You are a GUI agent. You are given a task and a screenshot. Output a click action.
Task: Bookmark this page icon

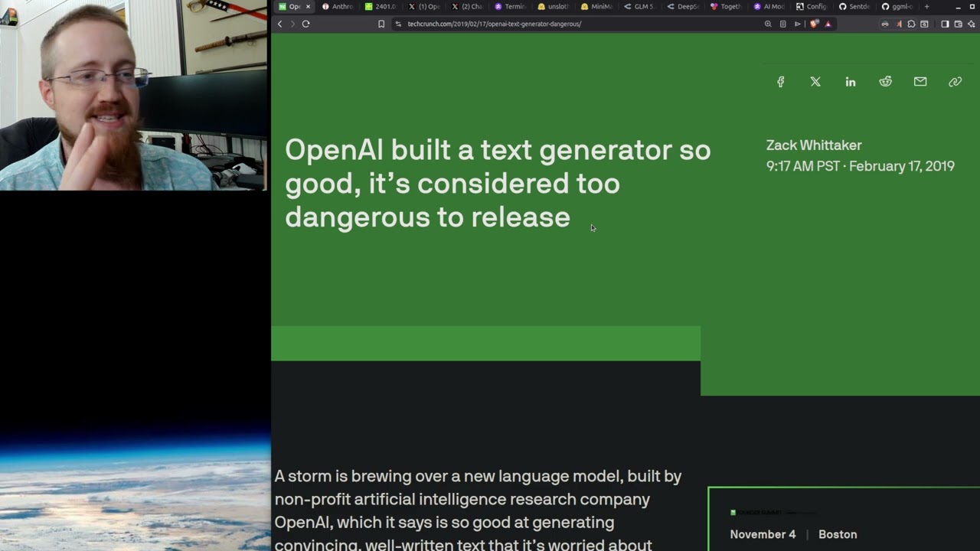381,24
